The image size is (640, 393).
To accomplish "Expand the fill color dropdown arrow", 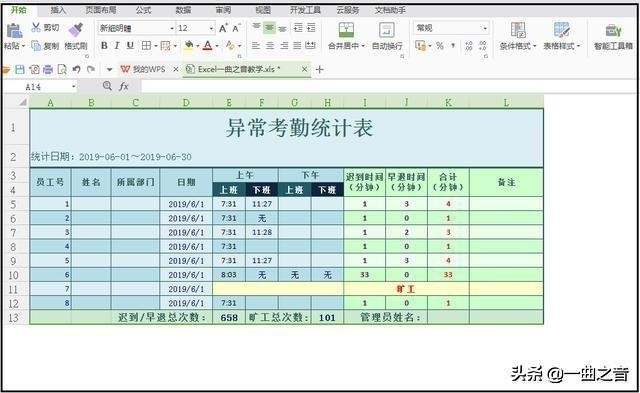I will (197, 46).
